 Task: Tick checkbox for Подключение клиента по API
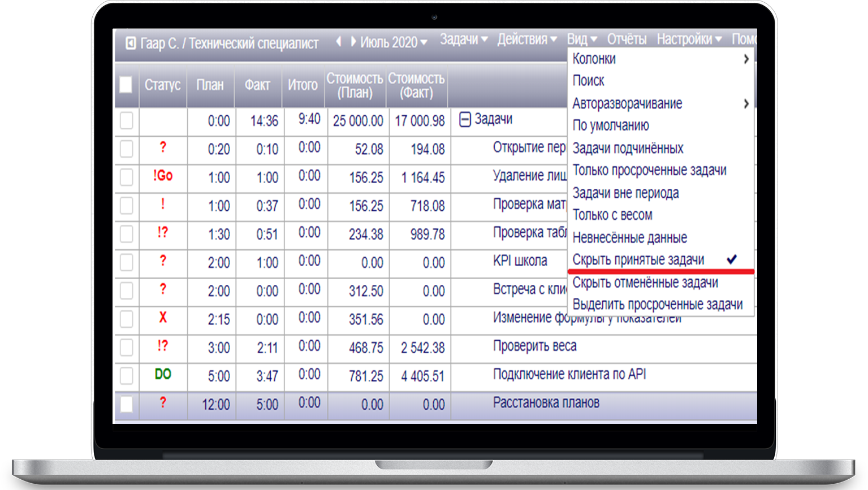point(127,375)
